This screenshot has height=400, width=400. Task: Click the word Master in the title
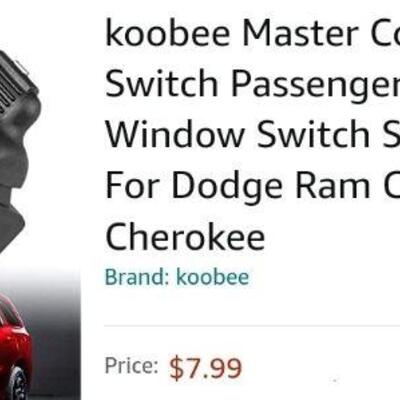(x=300, y=33)
